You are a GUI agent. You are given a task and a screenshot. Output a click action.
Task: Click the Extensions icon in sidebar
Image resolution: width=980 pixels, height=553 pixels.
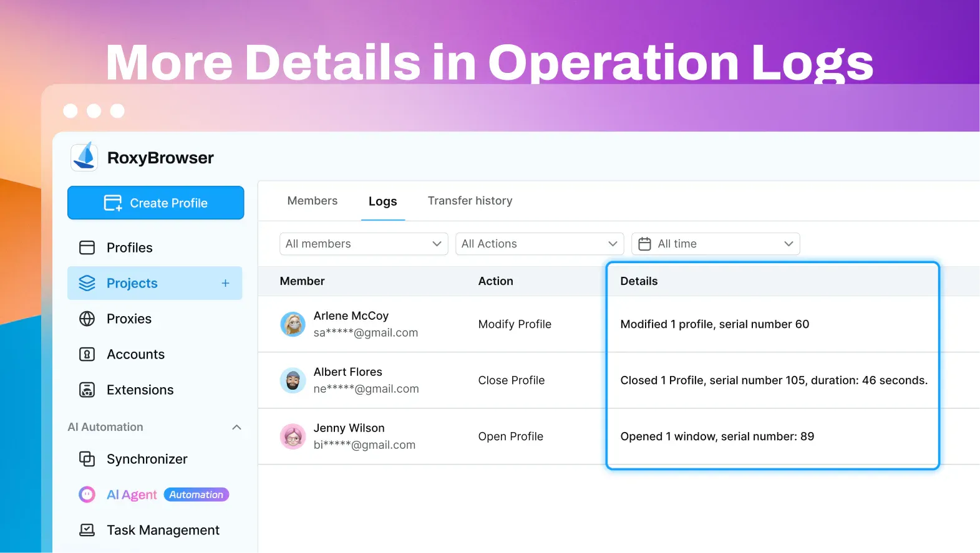point(87,390)
